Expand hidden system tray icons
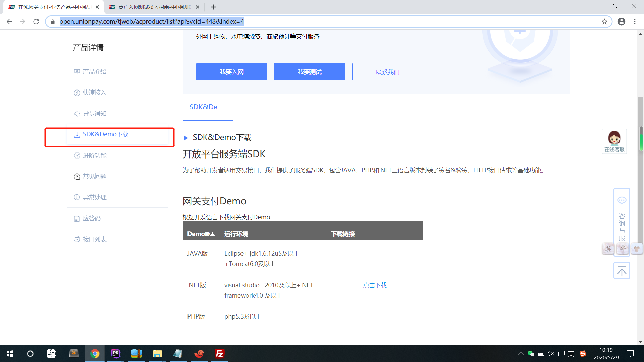 pos(521,353)
